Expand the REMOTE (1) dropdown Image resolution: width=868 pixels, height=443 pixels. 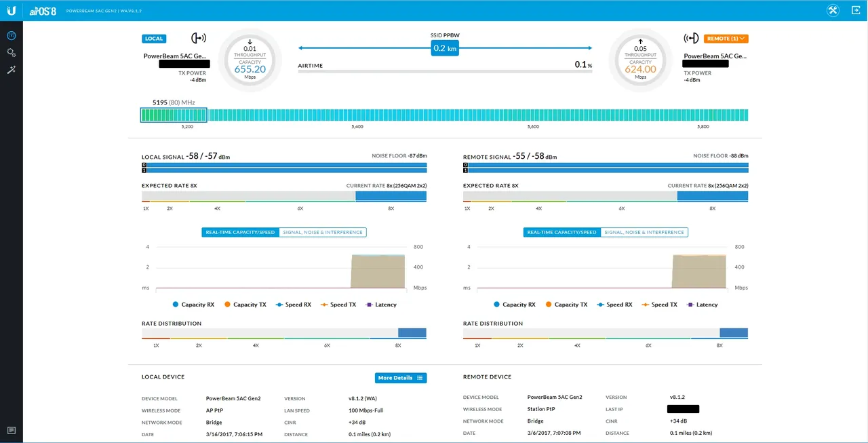coord(726,39)
